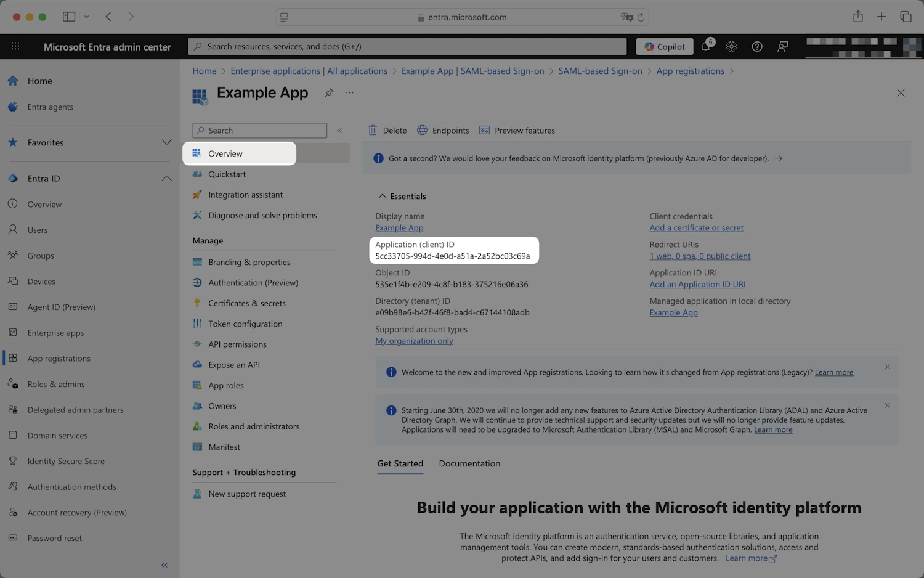Click App registrations breadcrumb
This screenshot has width=924, height=578.
690,71
